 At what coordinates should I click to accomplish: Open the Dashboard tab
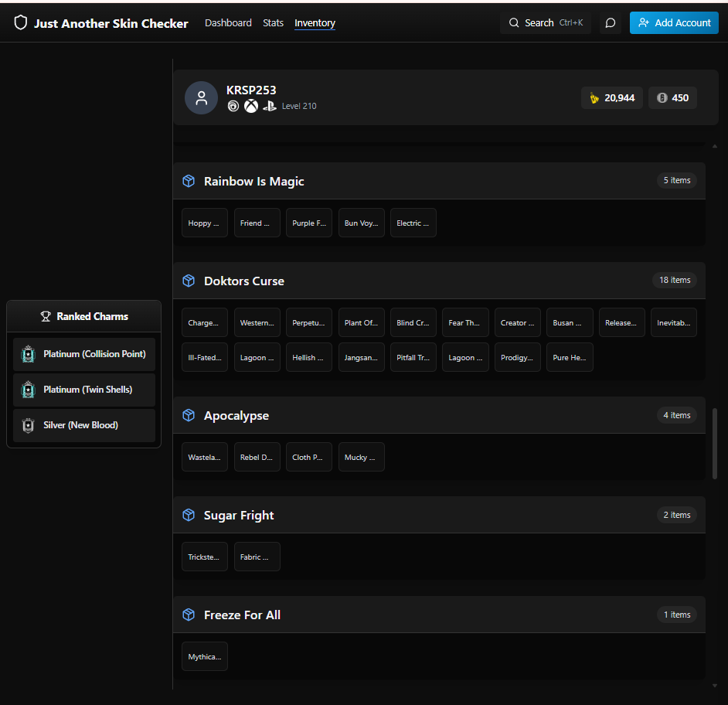[x=228, y=22]
